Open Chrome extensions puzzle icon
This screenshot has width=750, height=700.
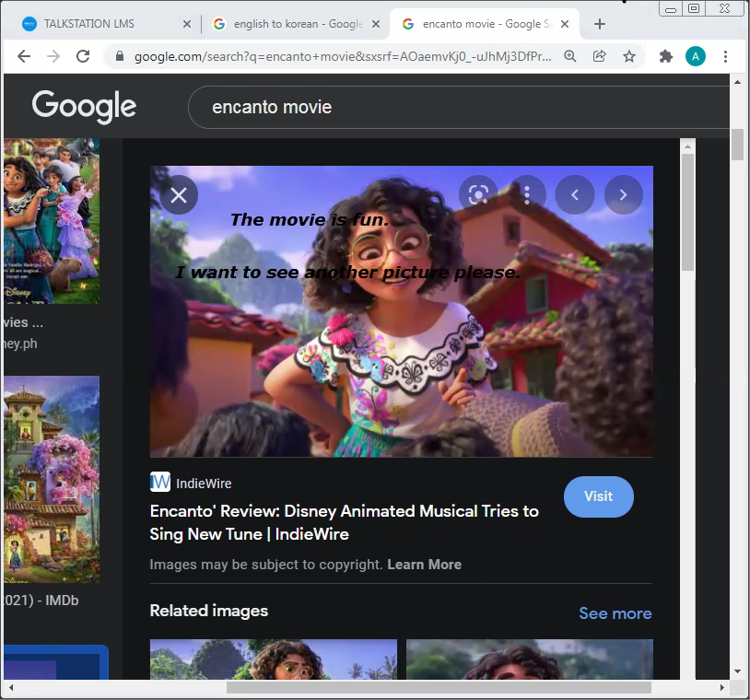click(666, 56)
